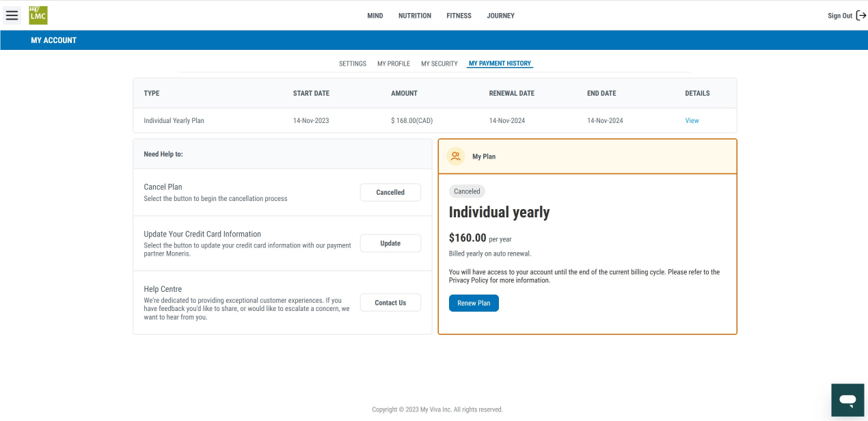
Task: Open the Journey menu item
Action: pyautogui.click(x=500, y=16)
